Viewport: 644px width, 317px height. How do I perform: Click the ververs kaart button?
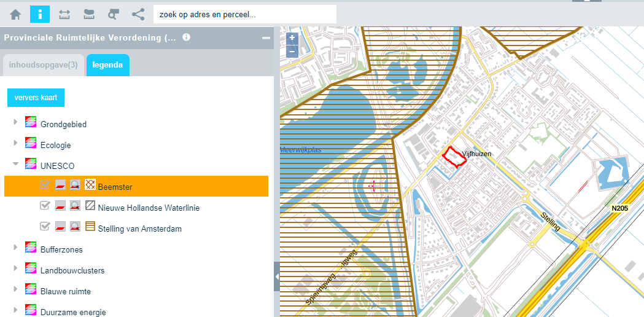pyautogui.click(x=36, y=98)
